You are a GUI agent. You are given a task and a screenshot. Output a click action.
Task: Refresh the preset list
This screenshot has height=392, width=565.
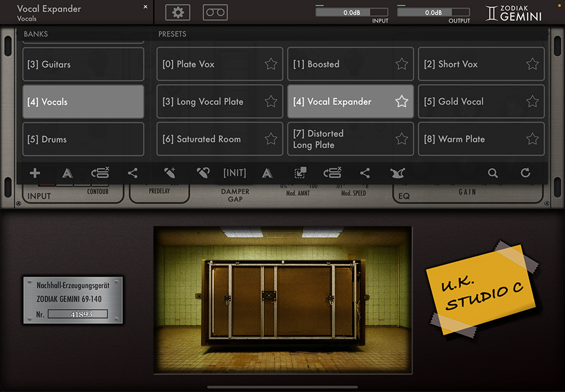525,173
